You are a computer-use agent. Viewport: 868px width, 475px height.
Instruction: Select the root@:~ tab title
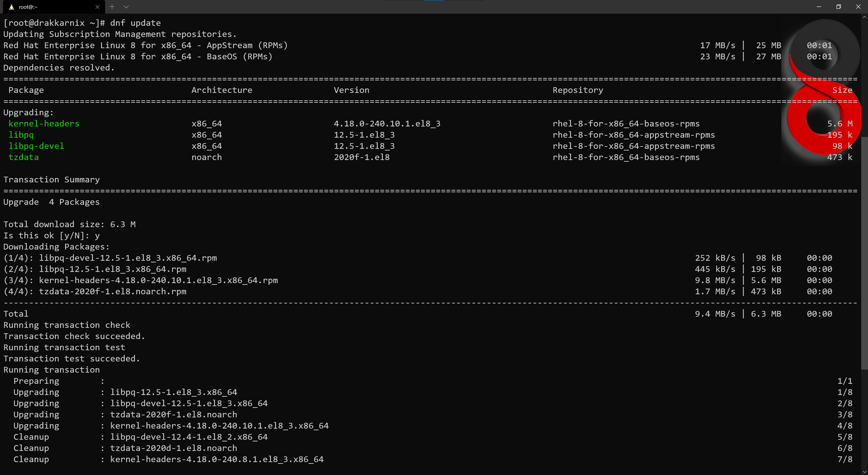coord(28,7)
